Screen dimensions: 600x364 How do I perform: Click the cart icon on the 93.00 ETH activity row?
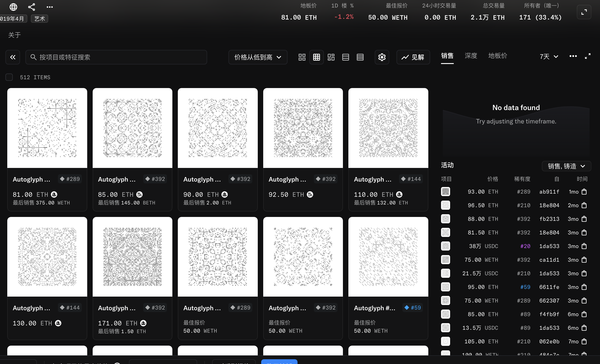point(584,192)
